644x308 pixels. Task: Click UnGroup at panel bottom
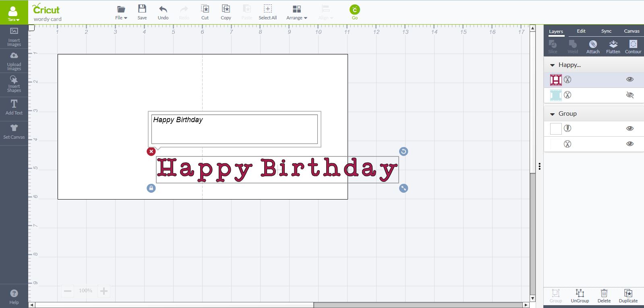point(580,296)
